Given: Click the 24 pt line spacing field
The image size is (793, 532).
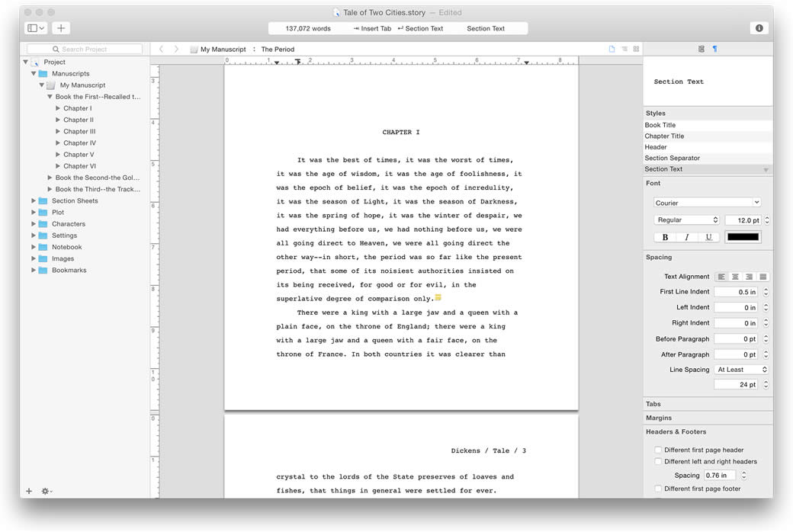Looking at the screenshot, I should [735, 385].
